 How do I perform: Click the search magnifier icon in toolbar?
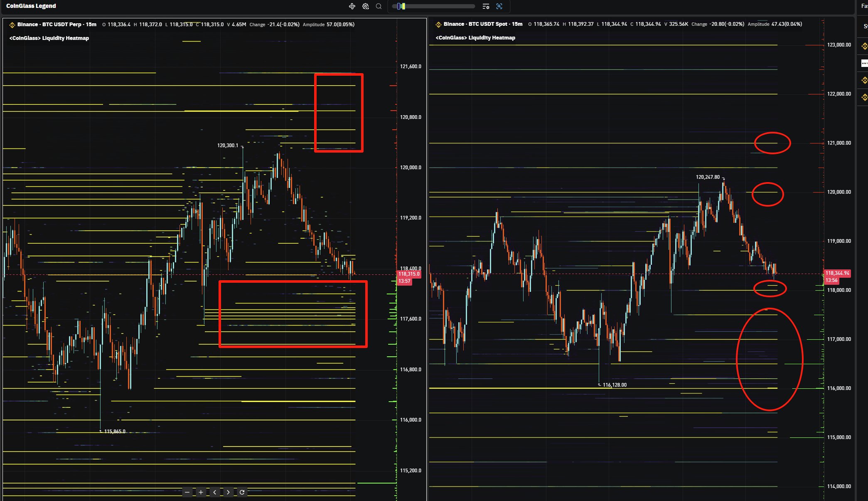click(379, 6)
